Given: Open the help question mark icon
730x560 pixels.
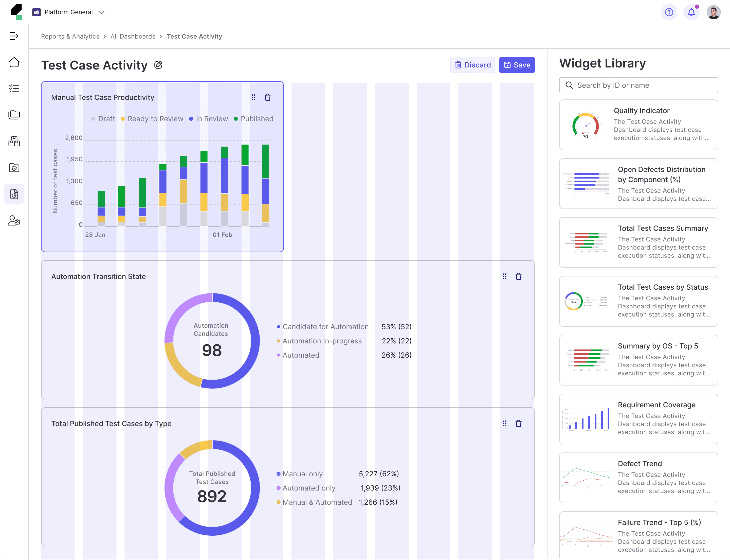Looking at the screenshot, I should [669, 12].
